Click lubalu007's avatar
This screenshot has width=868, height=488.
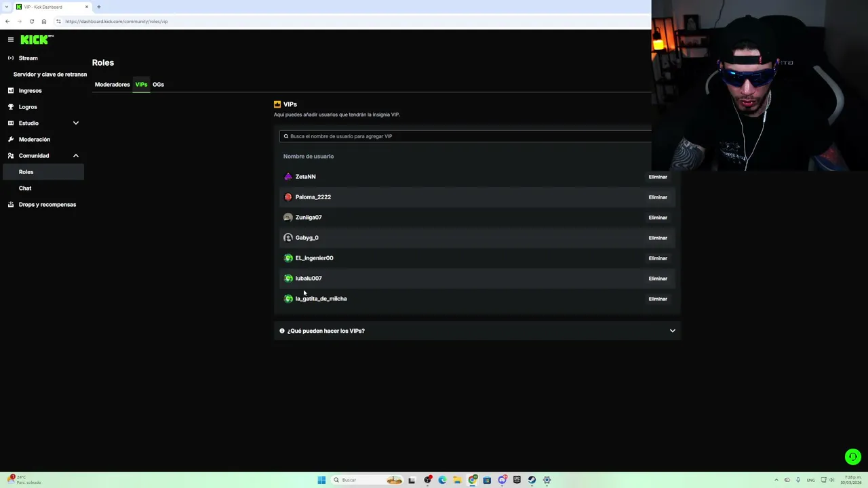288,279
